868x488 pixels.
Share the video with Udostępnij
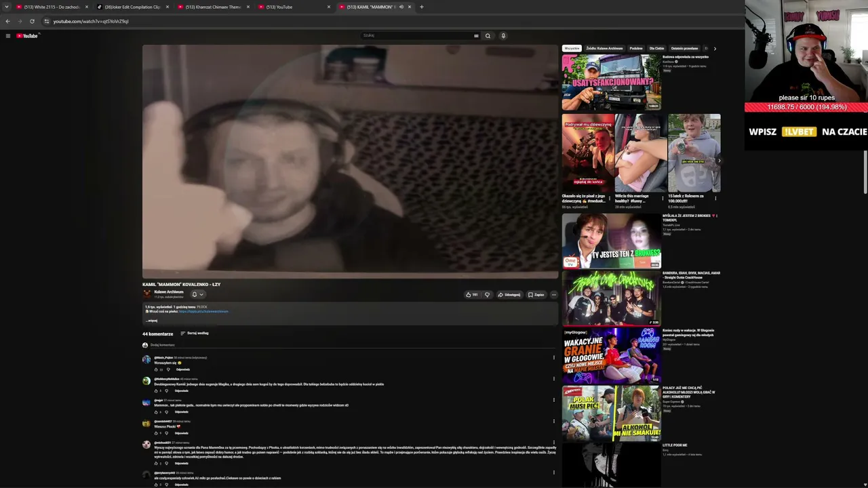click(509, 295)
